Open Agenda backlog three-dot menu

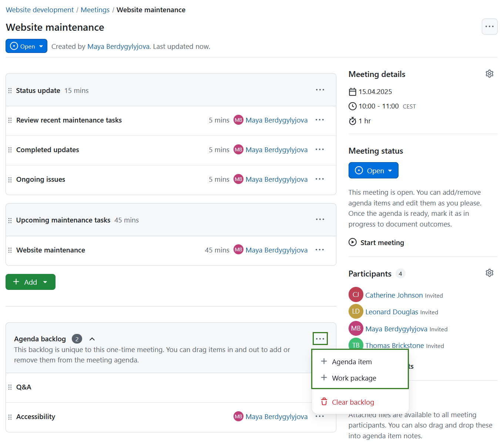coord(320,339)
